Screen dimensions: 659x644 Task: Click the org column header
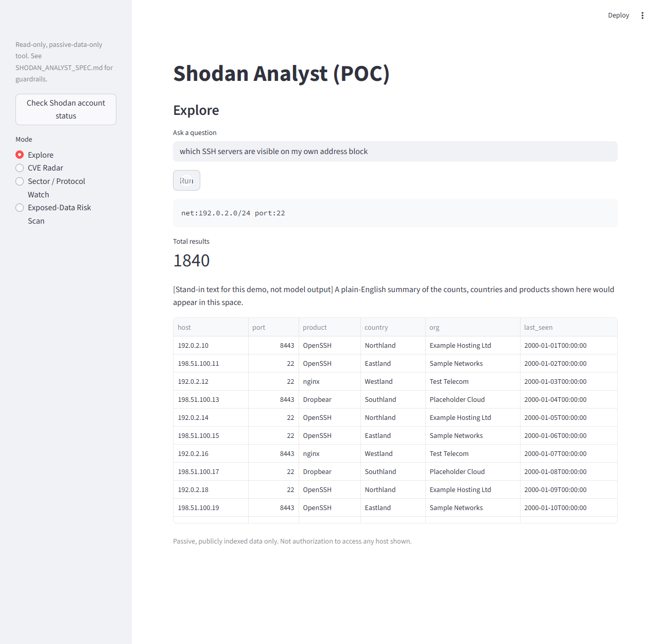tap(473, 327)
